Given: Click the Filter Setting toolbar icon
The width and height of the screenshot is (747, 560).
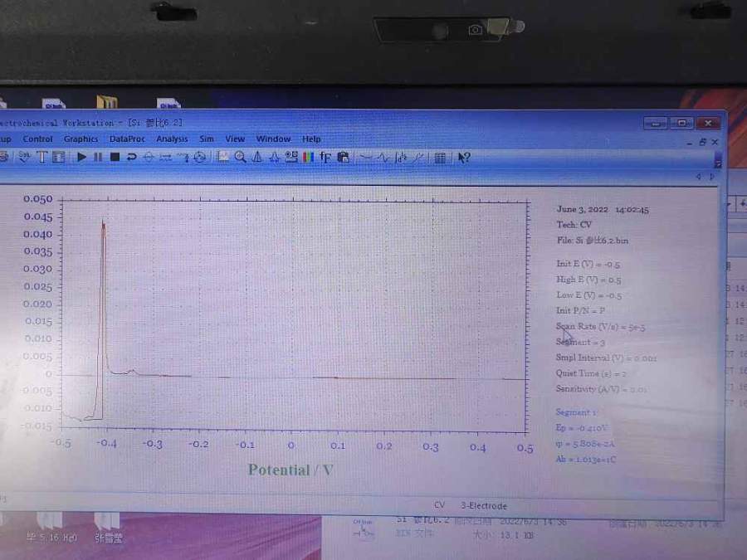Looking at the screenshot, I should coord(183,157).
